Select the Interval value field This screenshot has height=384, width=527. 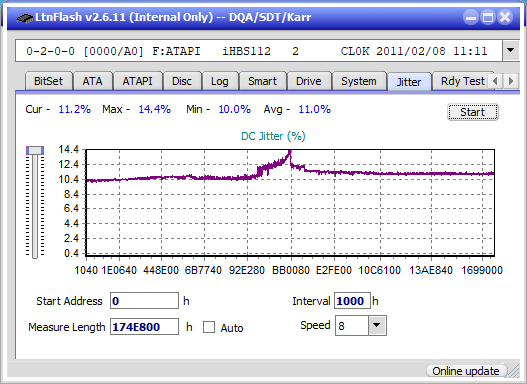click(352, 301)
